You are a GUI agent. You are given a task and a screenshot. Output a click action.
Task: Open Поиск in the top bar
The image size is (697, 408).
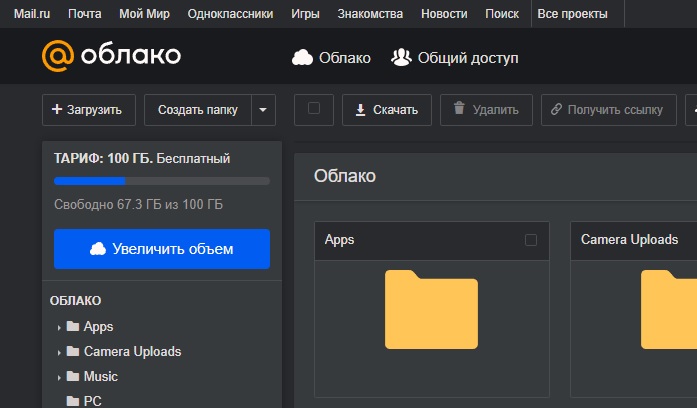pos(502,14)
